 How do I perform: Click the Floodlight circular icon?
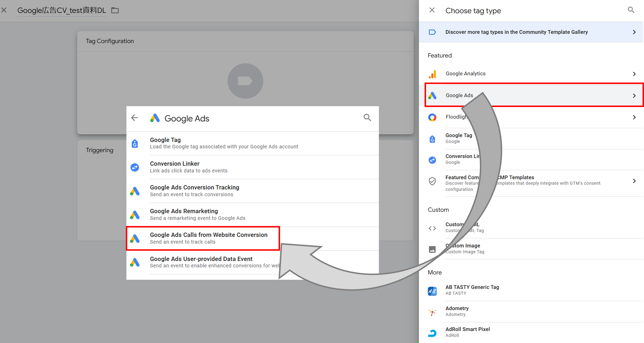click(x=432, y=117)
